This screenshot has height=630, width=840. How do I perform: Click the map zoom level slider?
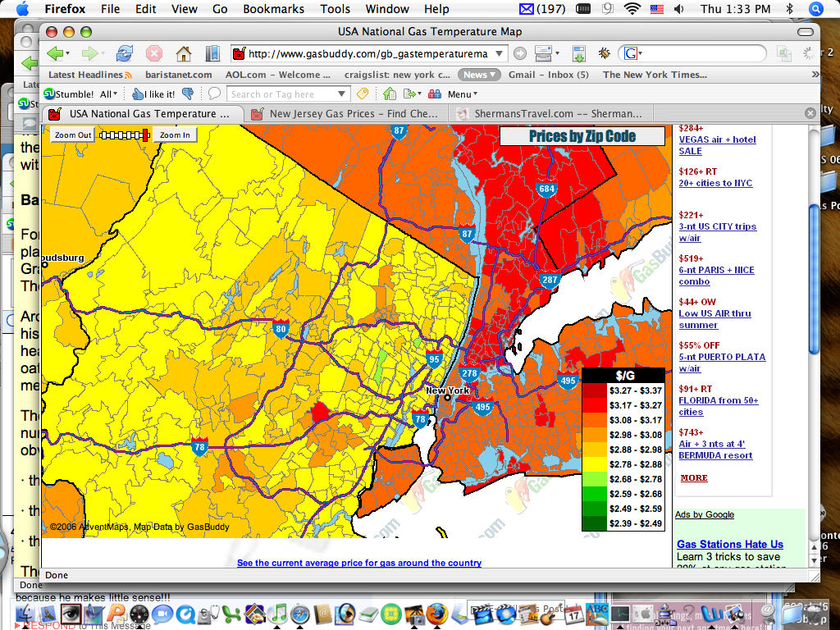(x=125, y=135)
